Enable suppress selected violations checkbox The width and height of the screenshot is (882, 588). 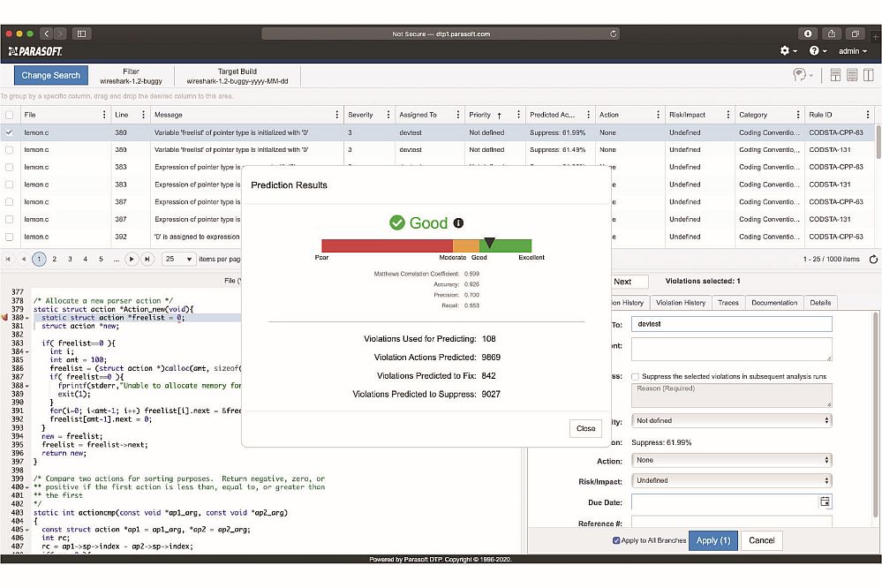click(x=635, y=376)
